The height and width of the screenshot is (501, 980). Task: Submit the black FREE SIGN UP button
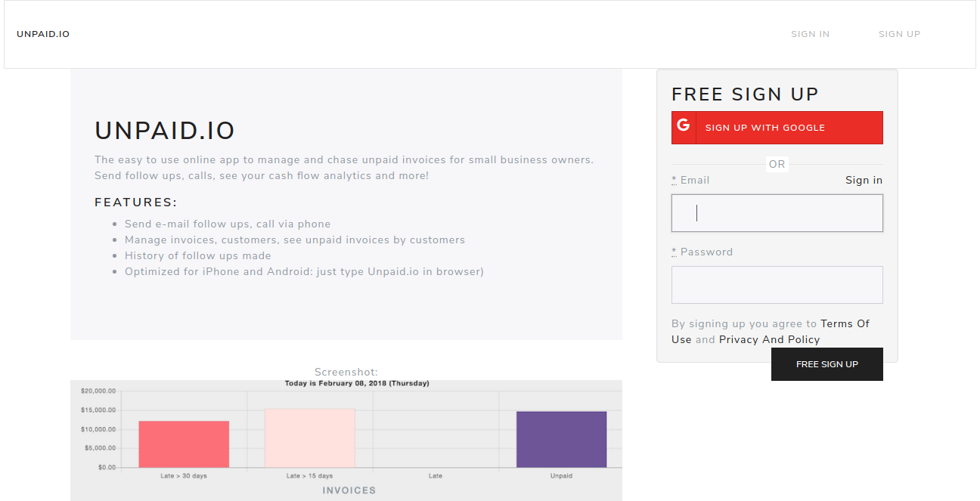click(x=826, y=364)
